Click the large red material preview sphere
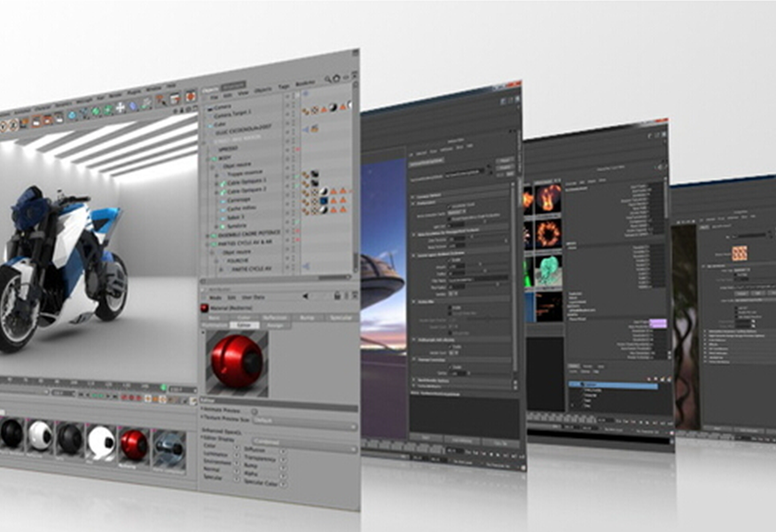 point(237,360)
